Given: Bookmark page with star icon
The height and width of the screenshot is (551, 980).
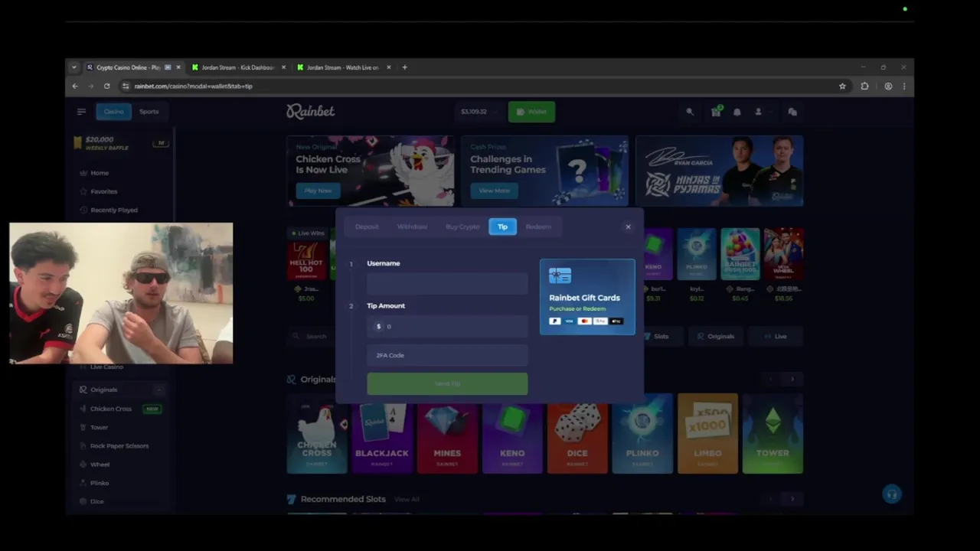Looking at the screenshot, I should tap(842, 86).
